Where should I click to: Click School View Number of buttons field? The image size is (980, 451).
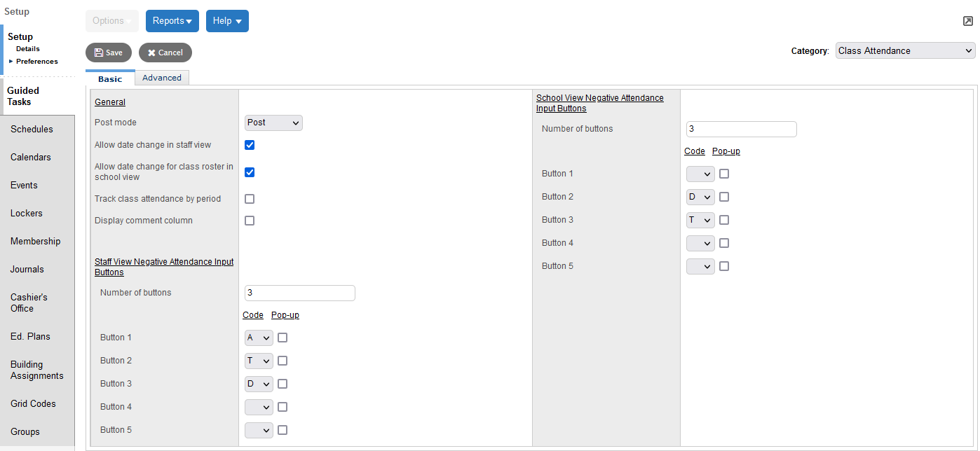point(742,129)
